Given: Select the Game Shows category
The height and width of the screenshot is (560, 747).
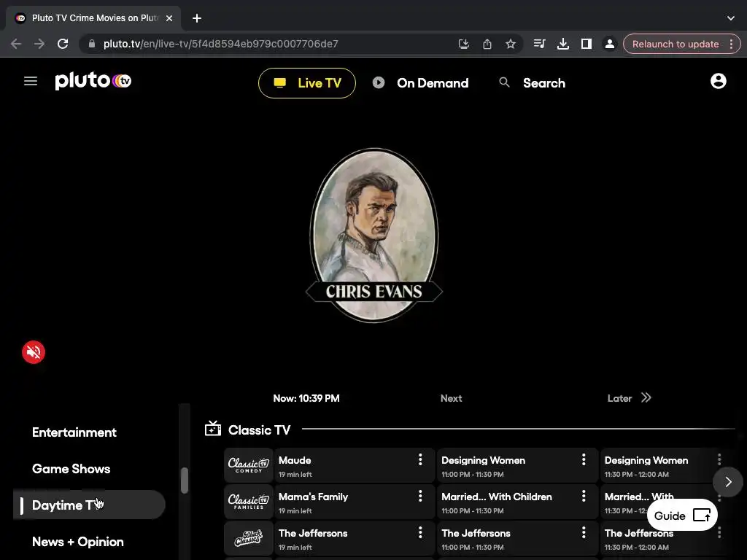Looking at the screenshot, I should pyautogui.click(x=71, y=469).
